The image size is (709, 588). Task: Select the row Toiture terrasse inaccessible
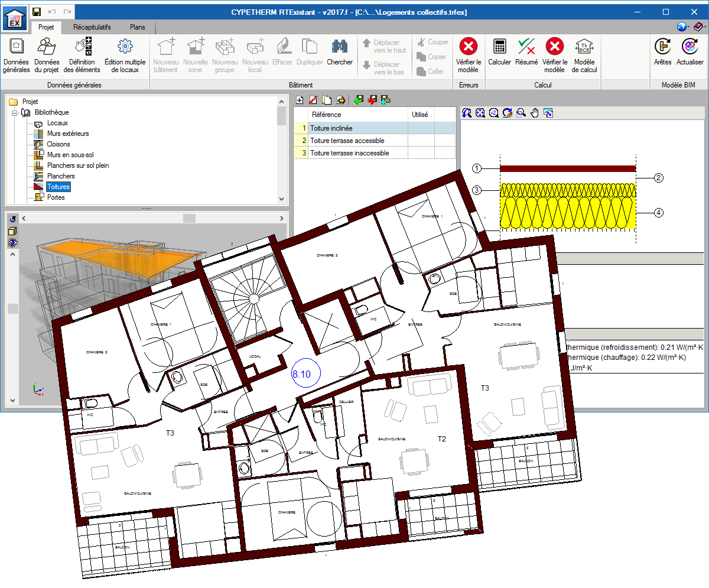coord(375,153)
